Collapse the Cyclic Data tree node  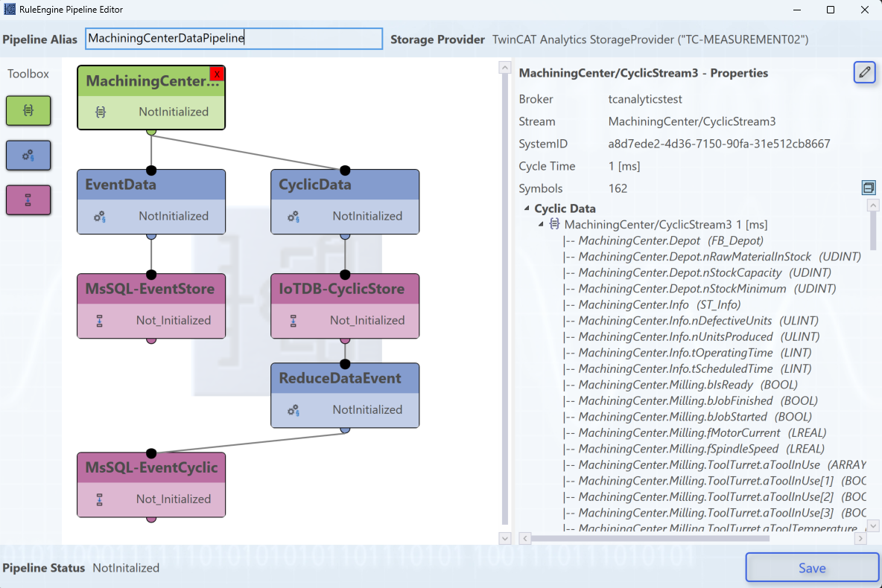coord(527,208)
